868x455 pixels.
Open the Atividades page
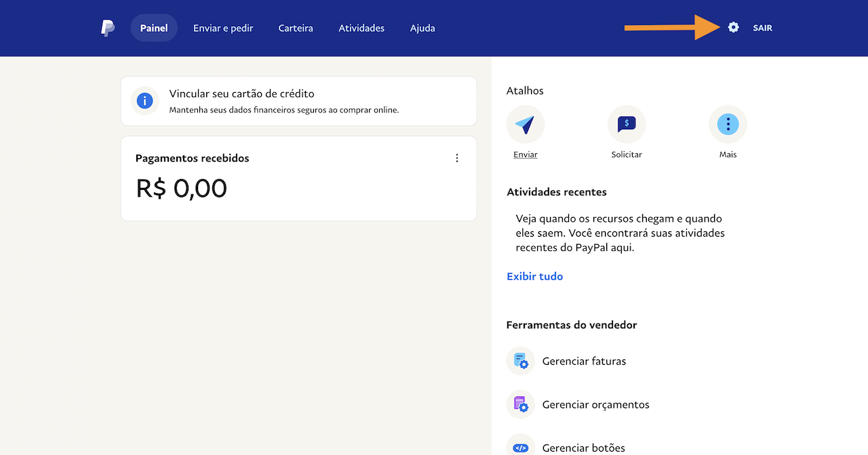click(361, 28)
